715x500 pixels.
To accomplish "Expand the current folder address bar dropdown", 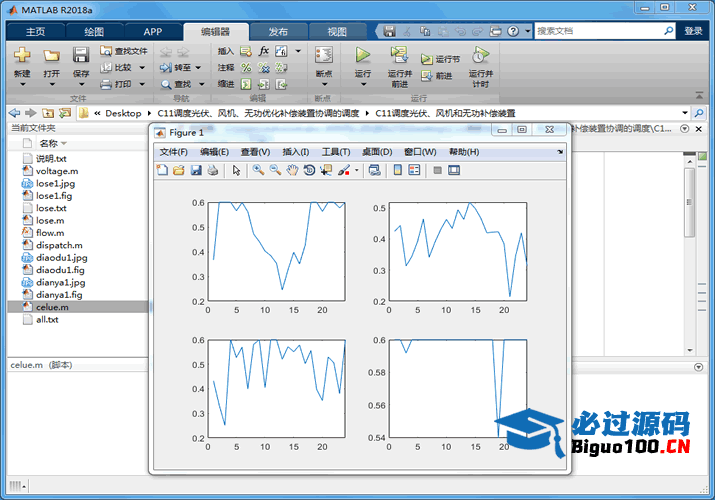I will click(x=685, y=113).
